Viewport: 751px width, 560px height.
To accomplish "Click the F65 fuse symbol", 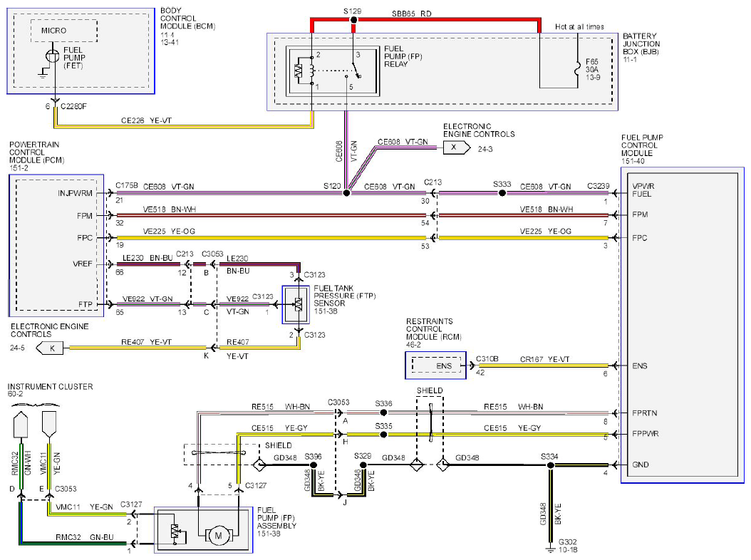I will (x=578, y=70).
